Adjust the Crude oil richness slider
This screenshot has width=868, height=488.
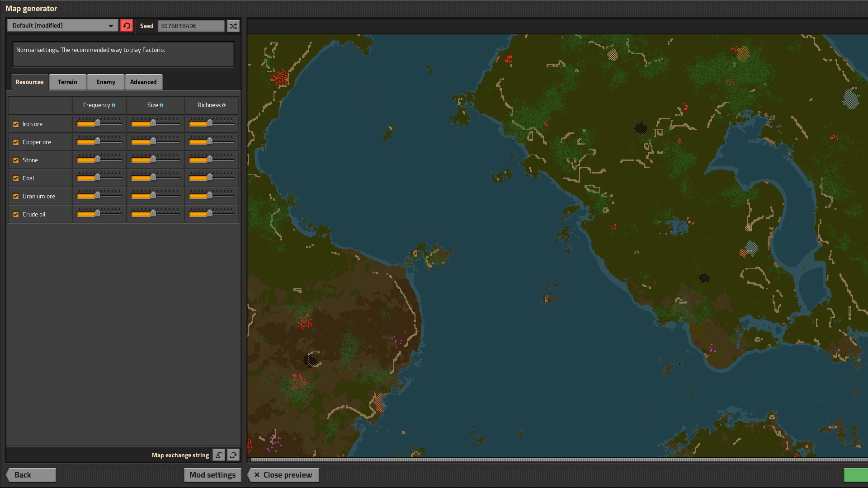[212, 213]
